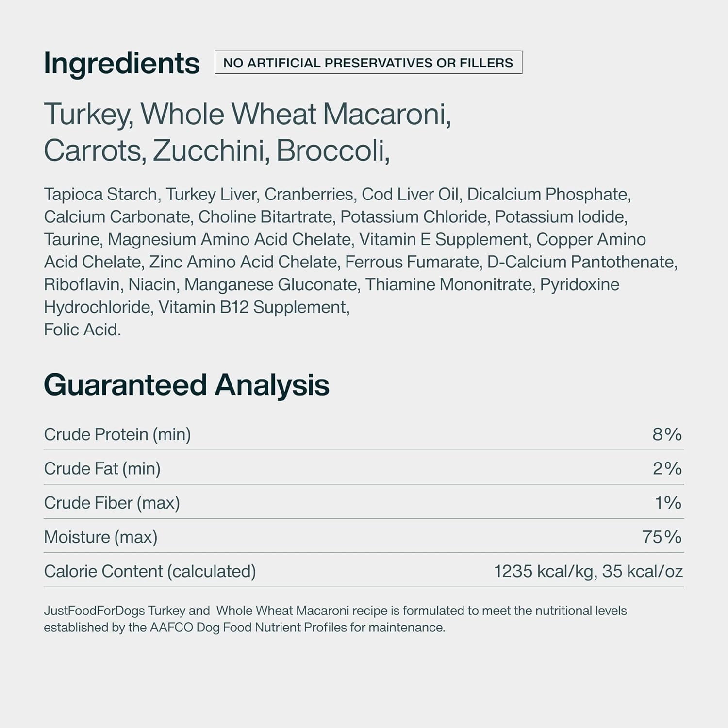Select the Crude Fat (min) label
This screenshot has height=728, width=728.
tap(102, 469)
